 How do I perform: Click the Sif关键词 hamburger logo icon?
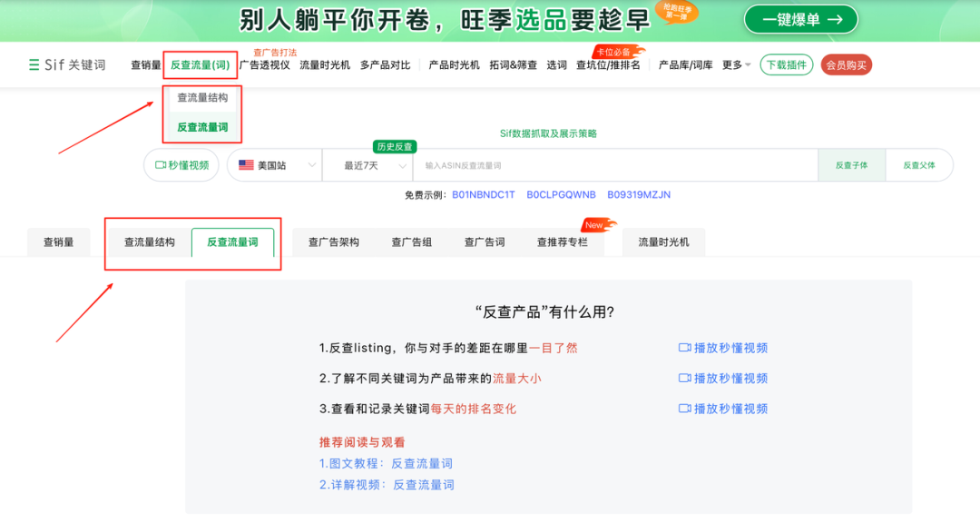[32, 64]
